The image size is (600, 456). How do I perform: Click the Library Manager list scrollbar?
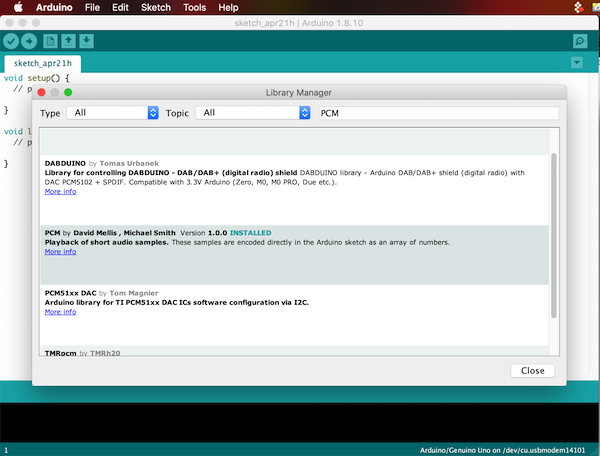point(553,235)
